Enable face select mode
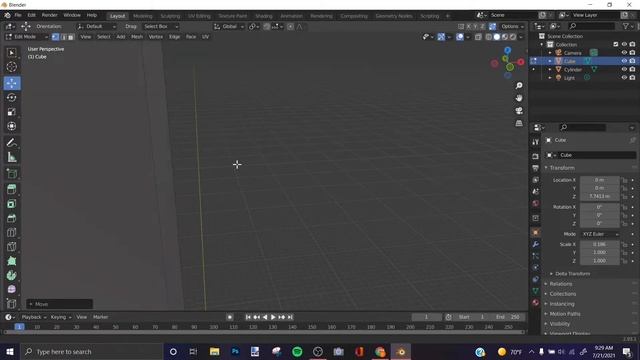Image resolution: width=640 pixels, height=360 pixels. (71, 37)
